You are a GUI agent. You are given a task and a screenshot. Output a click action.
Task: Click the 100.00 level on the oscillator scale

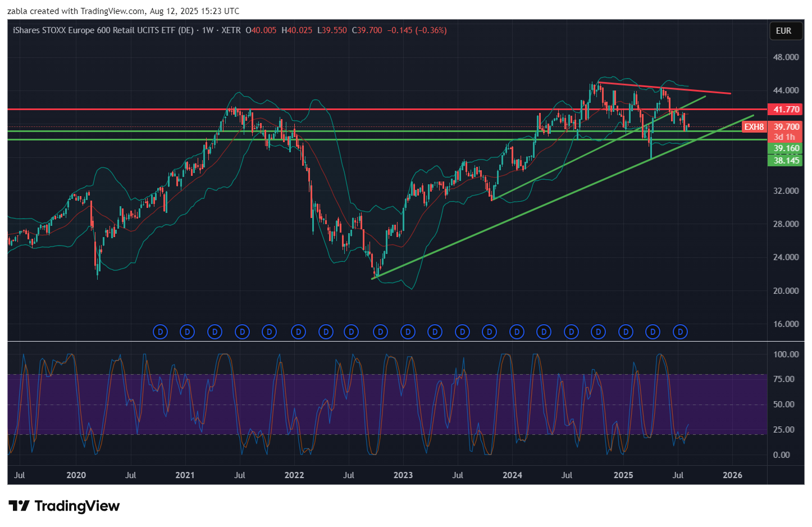point(786,355)
